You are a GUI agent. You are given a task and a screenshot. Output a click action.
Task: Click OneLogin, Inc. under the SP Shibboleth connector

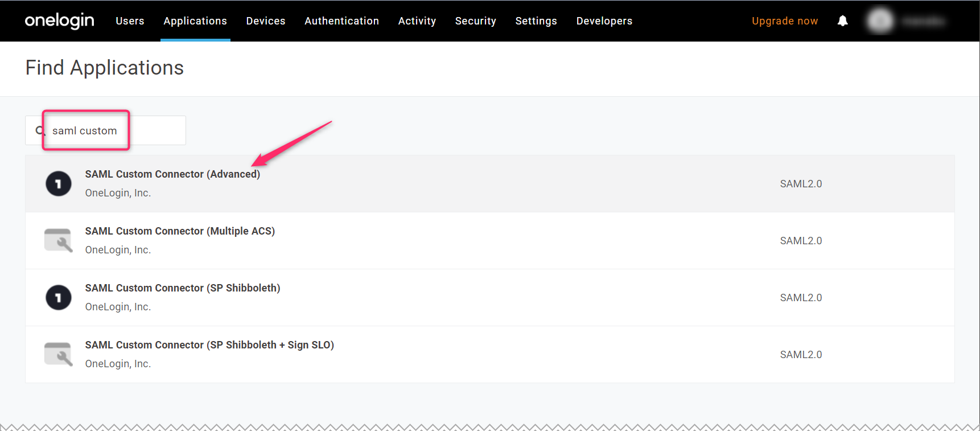click(x=118, y=307)
